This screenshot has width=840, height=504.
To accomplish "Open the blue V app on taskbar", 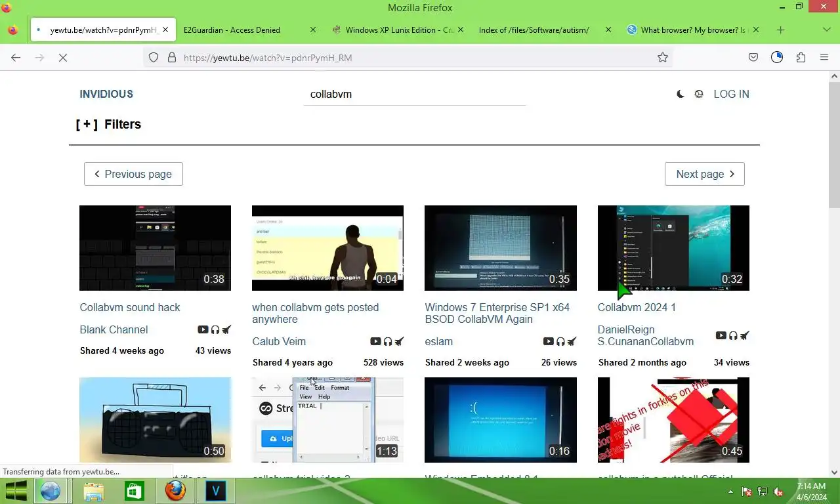I will pyautogui.click(x=215, y=491).
